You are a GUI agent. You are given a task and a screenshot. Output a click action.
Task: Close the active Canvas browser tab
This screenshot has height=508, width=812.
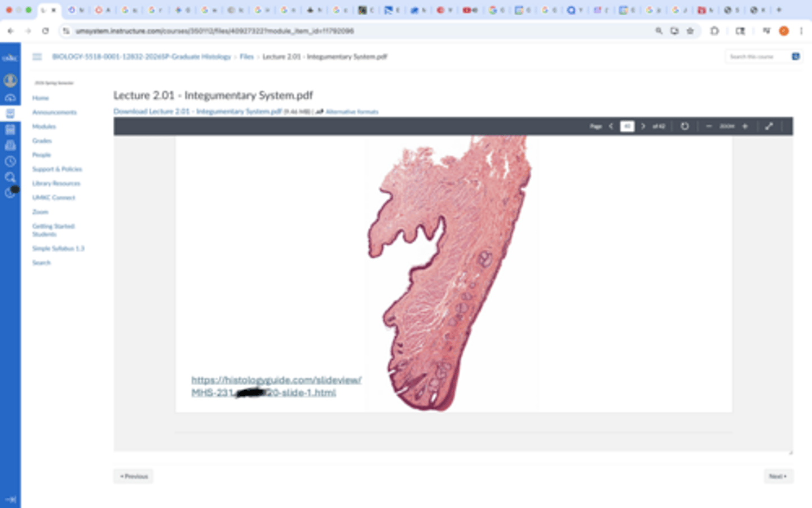coord(54,10)
